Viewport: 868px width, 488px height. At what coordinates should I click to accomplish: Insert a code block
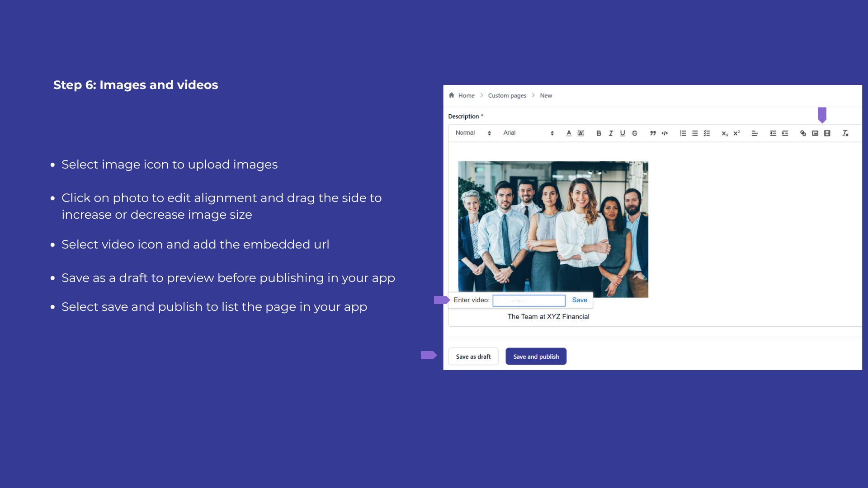coord(665,133)
